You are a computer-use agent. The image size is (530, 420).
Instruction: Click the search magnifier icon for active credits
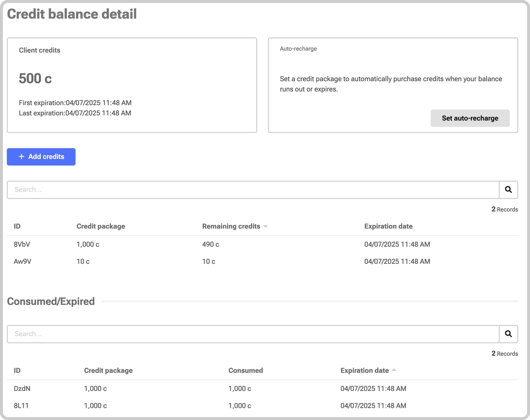508,190
